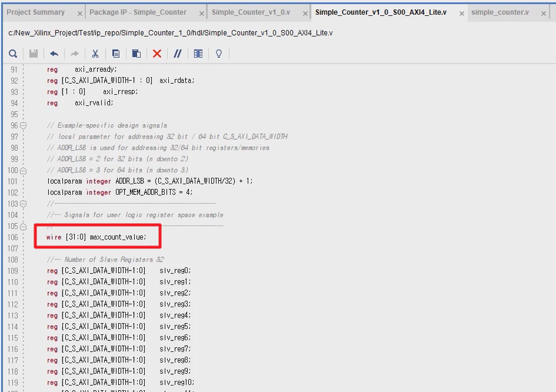Collapse the comment block at line 103
556x392 pixels.
[24, 204]
